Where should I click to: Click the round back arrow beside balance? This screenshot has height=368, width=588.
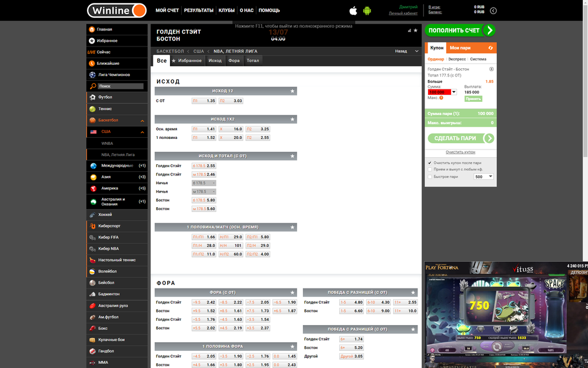493,11
